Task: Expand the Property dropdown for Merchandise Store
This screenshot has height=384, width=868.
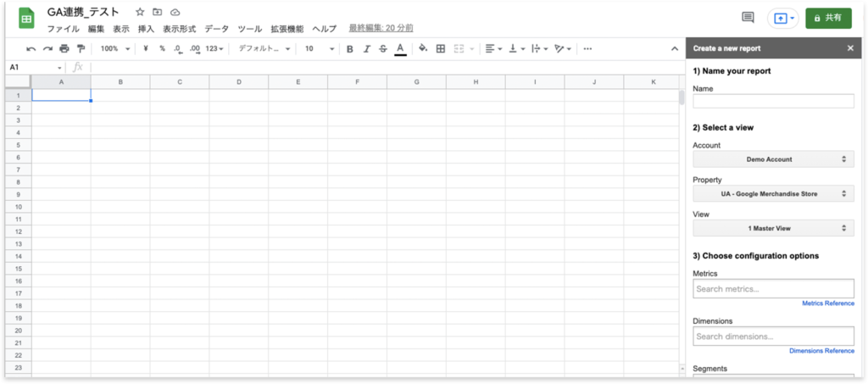Action: [x=773, y=194]
